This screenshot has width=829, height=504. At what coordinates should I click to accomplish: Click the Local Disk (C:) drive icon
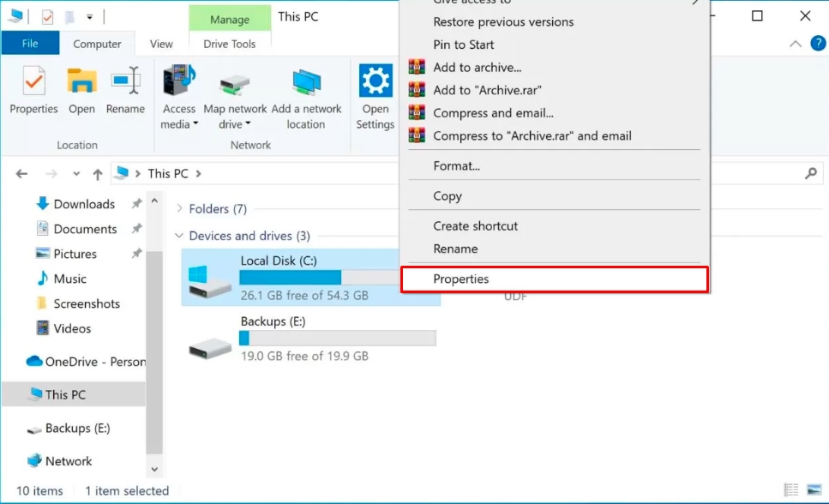point(210,282)
